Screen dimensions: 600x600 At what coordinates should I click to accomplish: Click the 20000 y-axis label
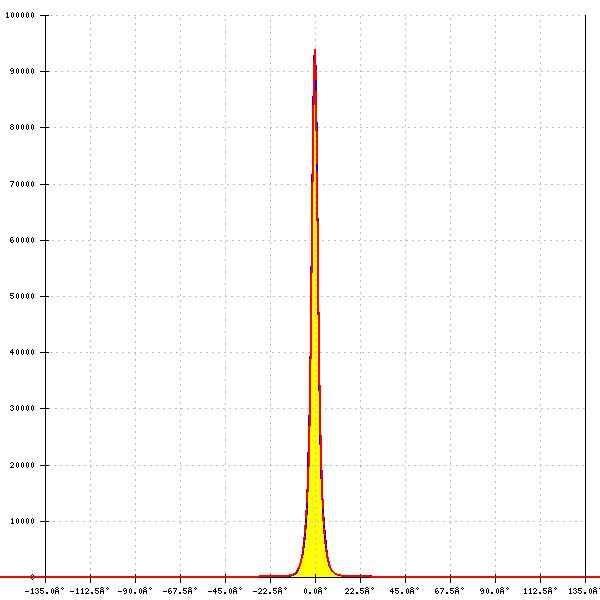point(22,465)
